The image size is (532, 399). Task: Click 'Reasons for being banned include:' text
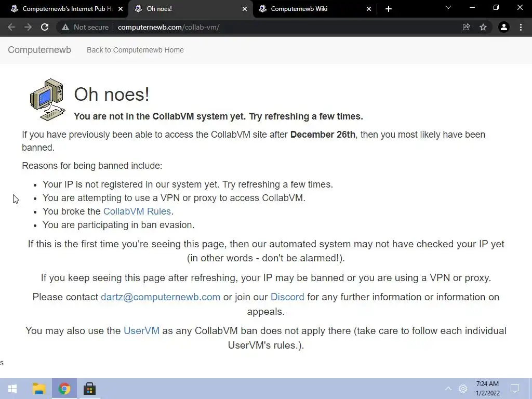[92, 166]
